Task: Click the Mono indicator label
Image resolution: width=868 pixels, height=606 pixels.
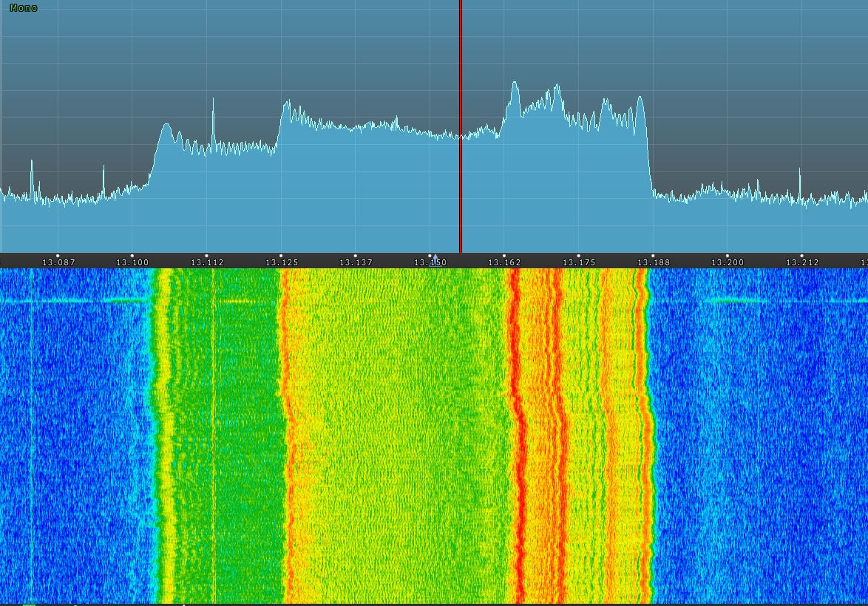Action: point(24,8)
